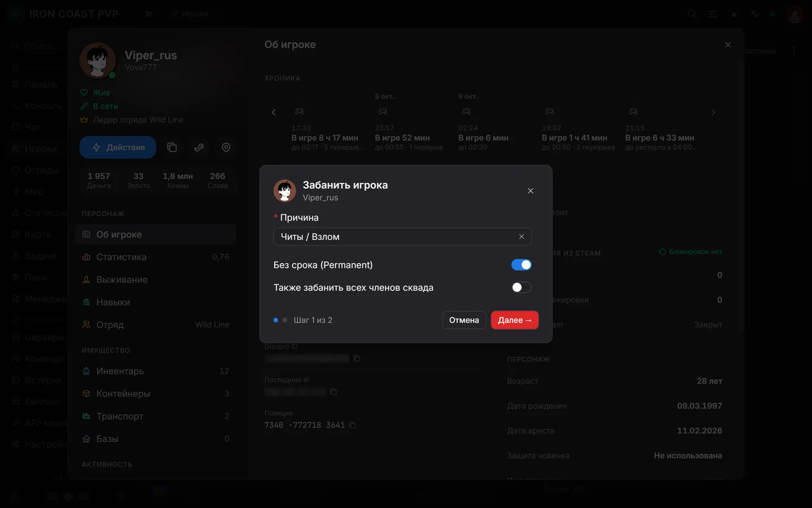The width and height of the screenshot is (812, 508).
Task: Clear the Причина field with its X icon
Action: pos(522,237)
